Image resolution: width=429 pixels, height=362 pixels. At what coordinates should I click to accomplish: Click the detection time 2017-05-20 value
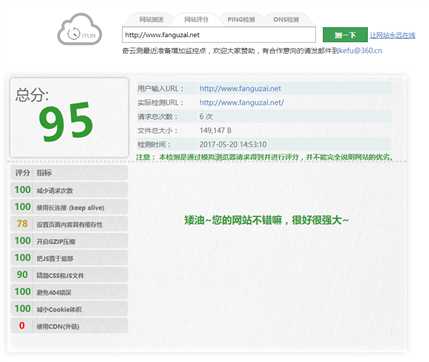click(233, 144)
